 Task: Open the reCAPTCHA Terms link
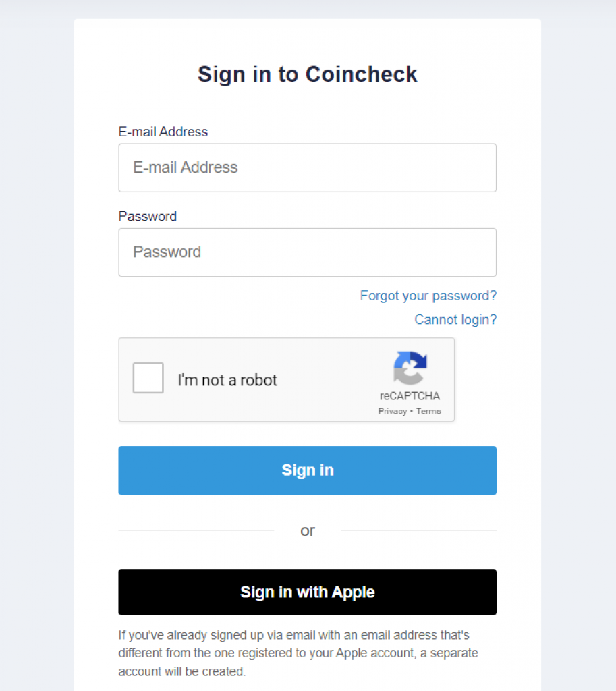[428, 411]
